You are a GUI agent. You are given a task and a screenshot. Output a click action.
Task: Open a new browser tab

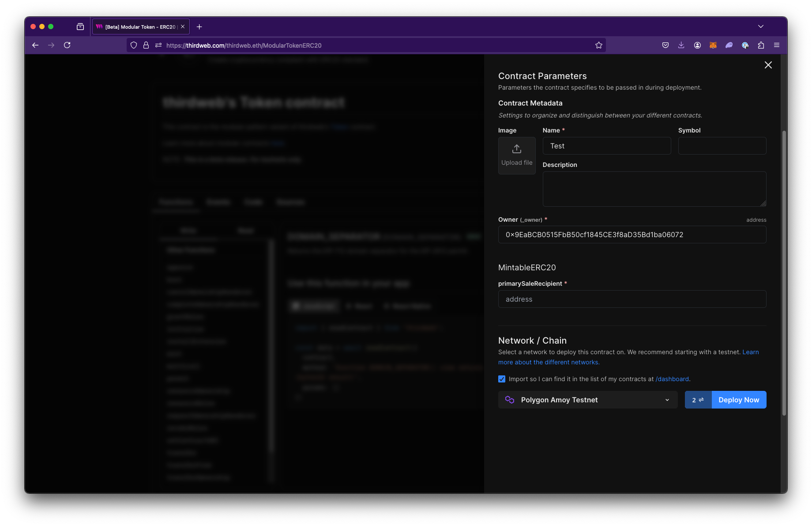coord(199,26)
